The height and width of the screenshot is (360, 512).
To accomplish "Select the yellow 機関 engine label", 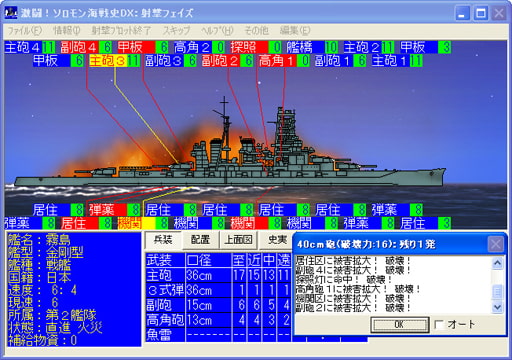I will click(143, 223).
